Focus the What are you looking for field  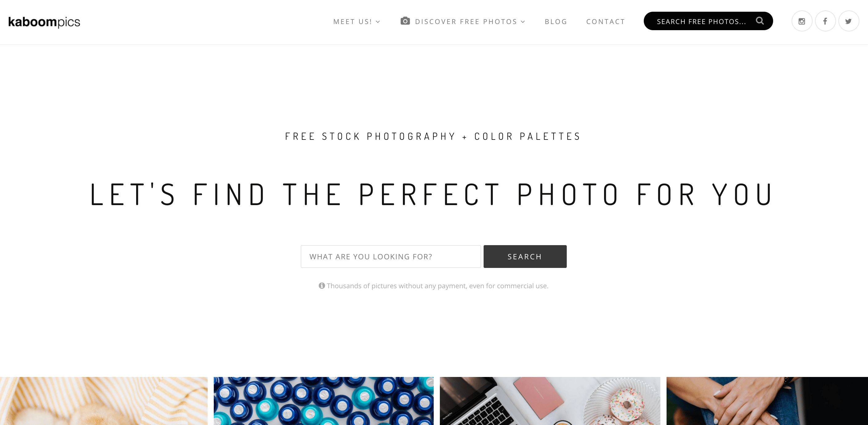tap(391, 257)
